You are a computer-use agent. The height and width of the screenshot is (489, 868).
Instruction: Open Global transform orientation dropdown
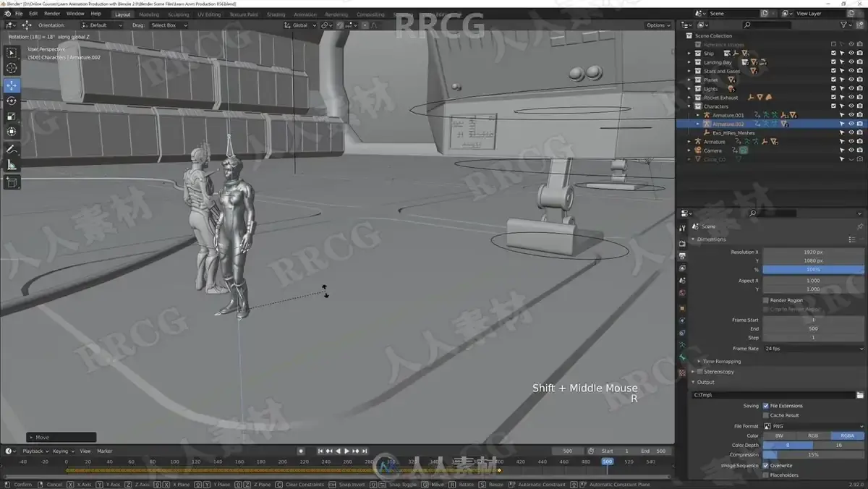(x=300, y=25)
